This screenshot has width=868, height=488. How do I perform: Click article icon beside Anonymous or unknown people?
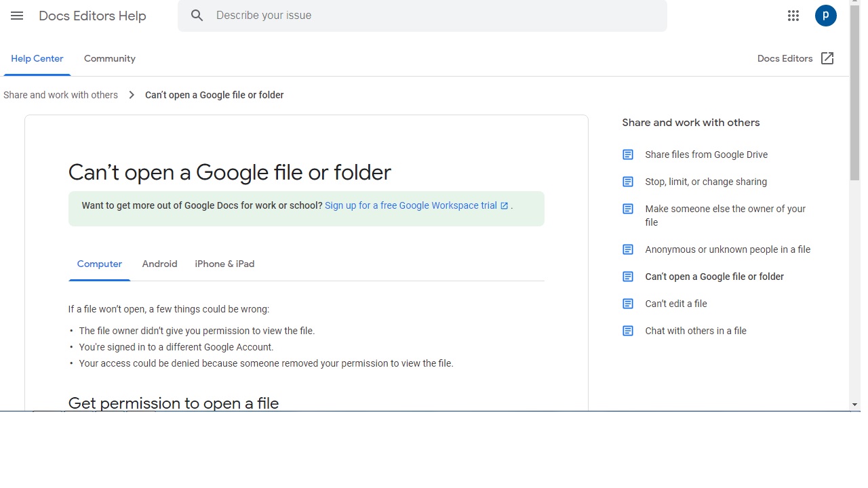coord(628,249)
